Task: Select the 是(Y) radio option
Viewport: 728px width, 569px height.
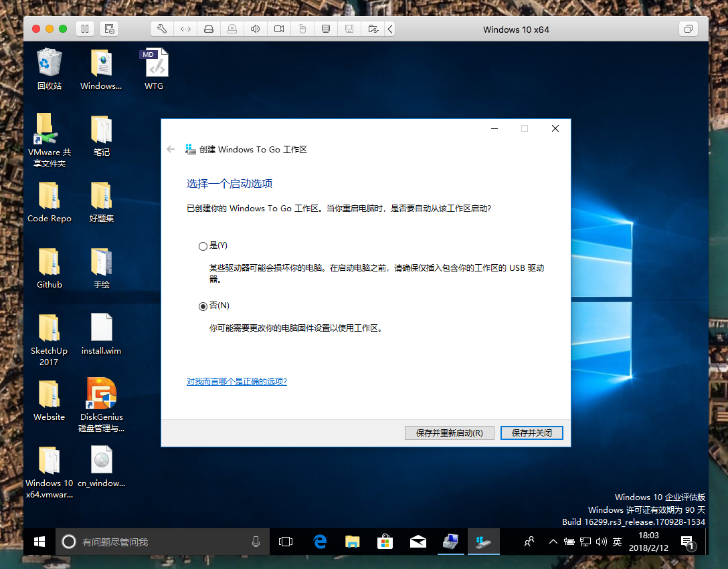Action: pyautogui.click(x=203, y=246)
